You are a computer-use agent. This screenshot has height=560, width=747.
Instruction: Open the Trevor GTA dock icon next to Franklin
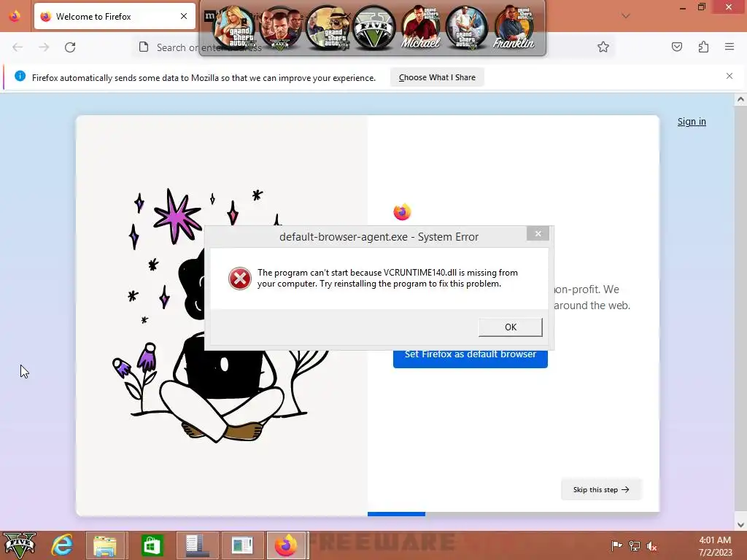(x=467, y=28)
